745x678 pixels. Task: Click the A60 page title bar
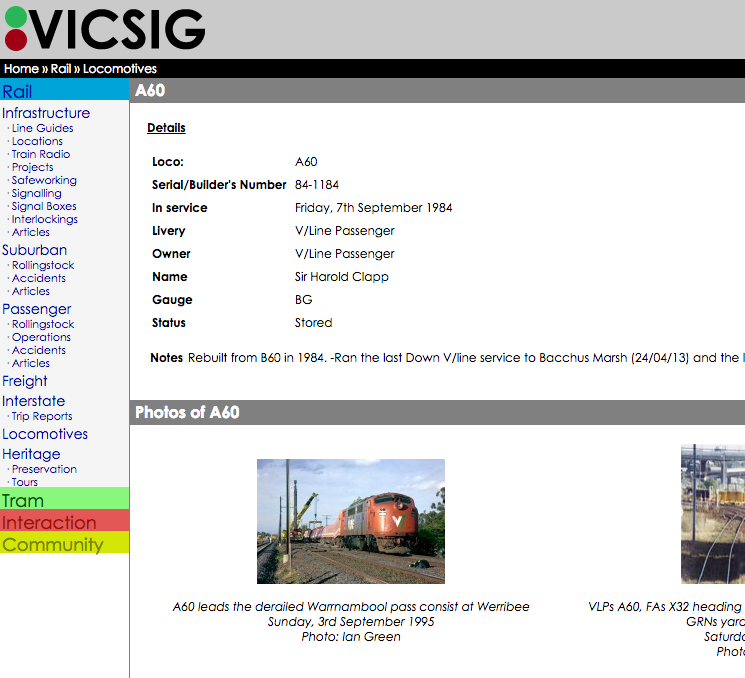[x=437, y=90]
